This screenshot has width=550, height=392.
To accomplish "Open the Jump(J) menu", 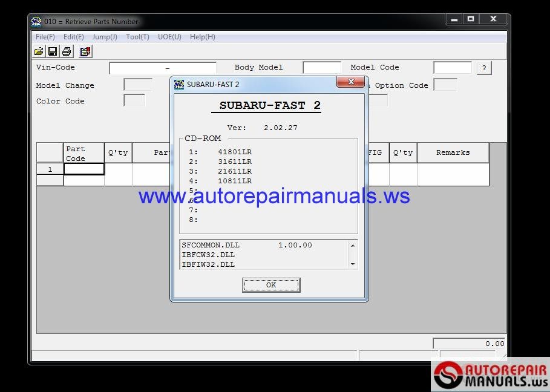I will 105,37.
